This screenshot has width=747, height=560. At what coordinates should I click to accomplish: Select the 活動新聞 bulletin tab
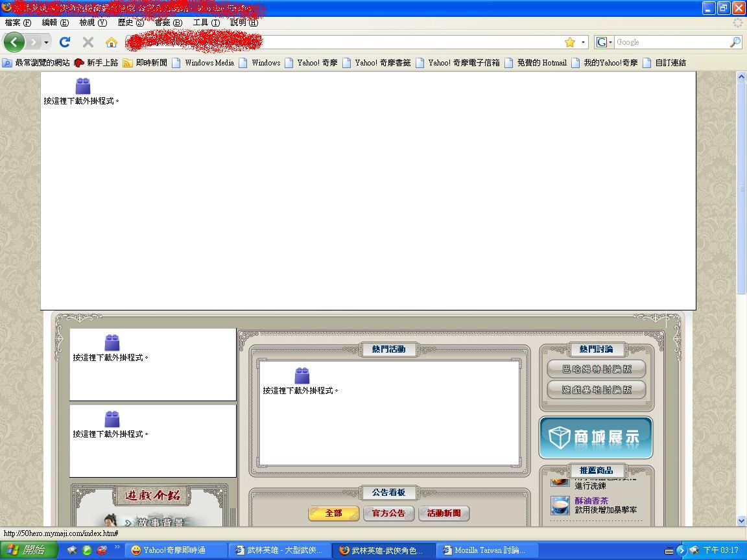coord(444,513)
